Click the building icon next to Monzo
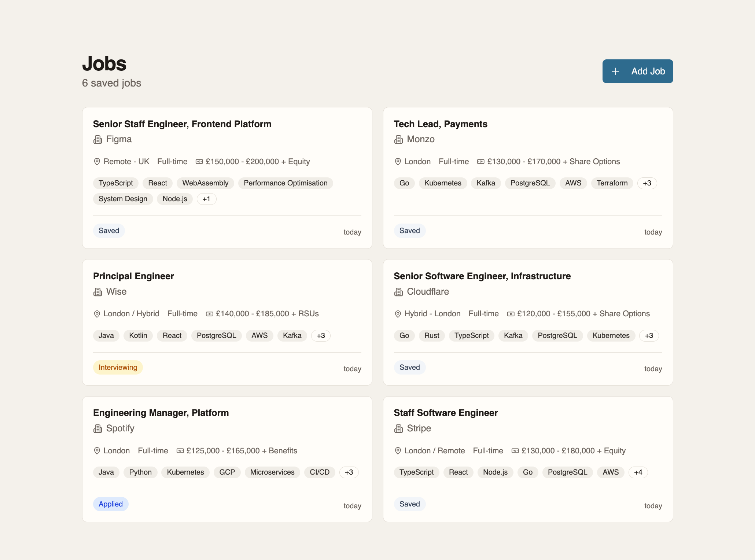 398,140
